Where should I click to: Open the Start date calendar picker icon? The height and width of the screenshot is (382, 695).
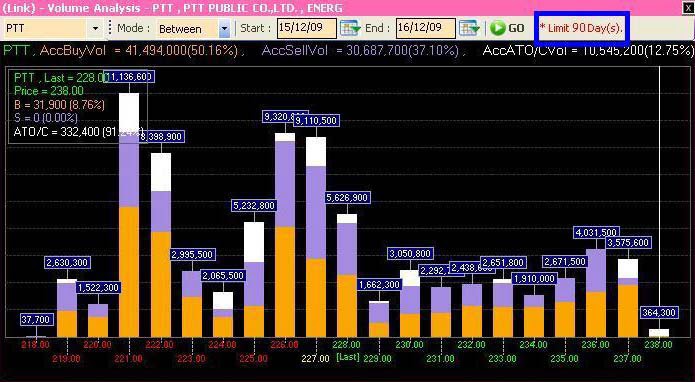[350, 28]
